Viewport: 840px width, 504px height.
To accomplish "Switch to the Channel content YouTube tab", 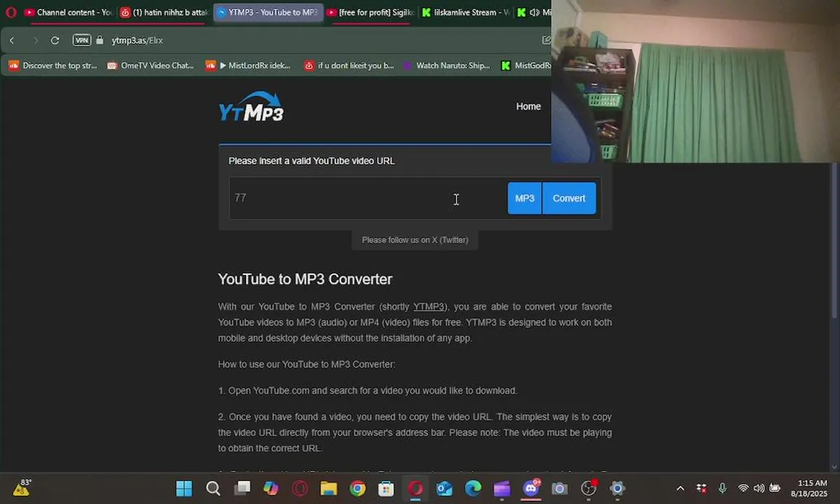I will (69, 13).
